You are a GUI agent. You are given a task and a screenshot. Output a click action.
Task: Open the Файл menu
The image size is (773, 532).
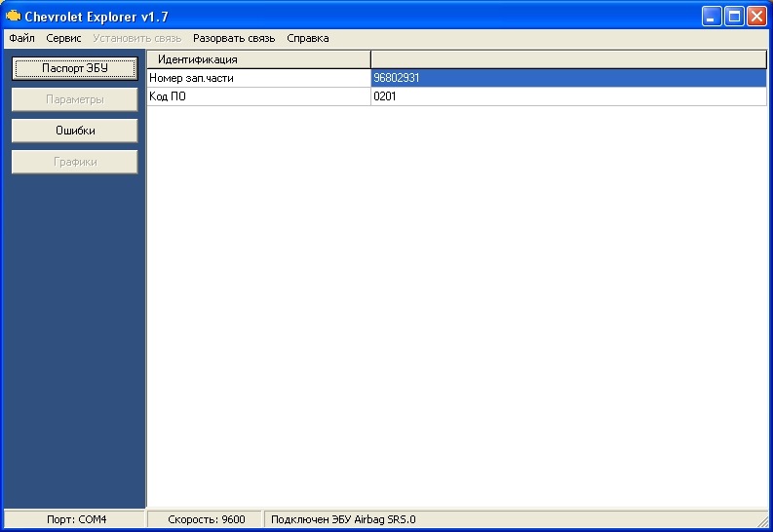pyautogui.click(x=21, y=38)
